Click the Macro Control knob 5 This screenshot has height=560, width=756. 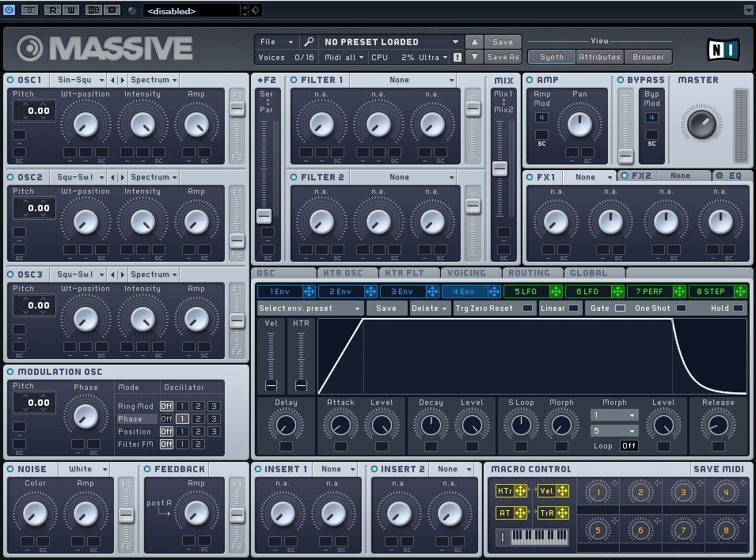[598, 531]
